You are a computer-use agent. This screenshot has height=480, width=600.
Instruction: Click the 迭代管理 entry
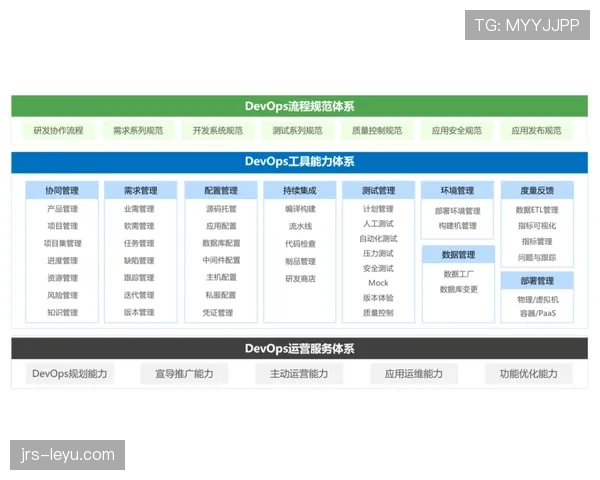point(139,295)
